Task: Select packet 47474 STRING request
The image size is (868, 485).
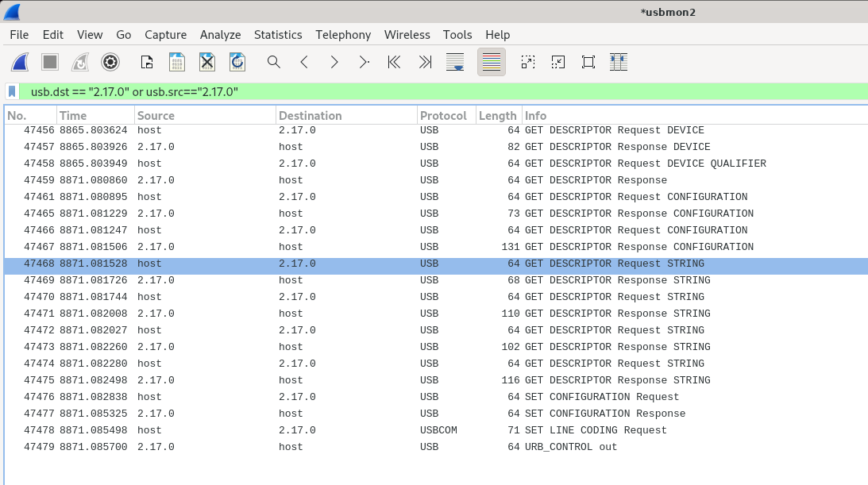Action: pos(436,364)
